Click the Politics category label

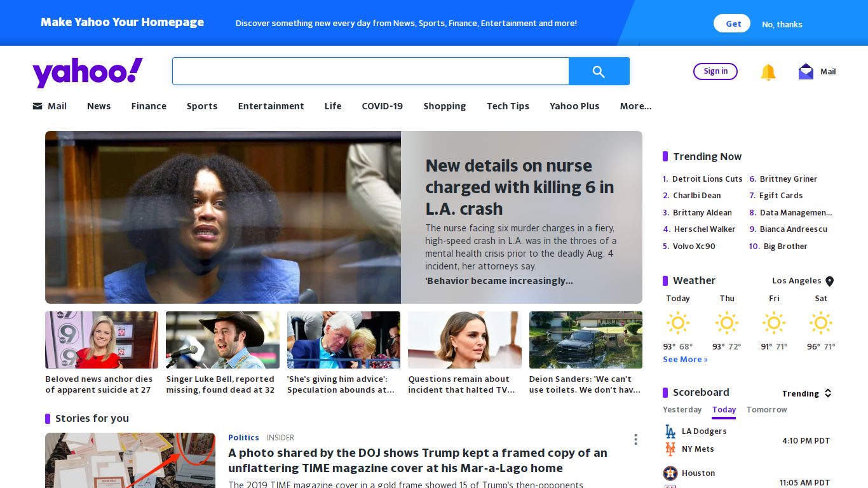[x=243, y=438]
